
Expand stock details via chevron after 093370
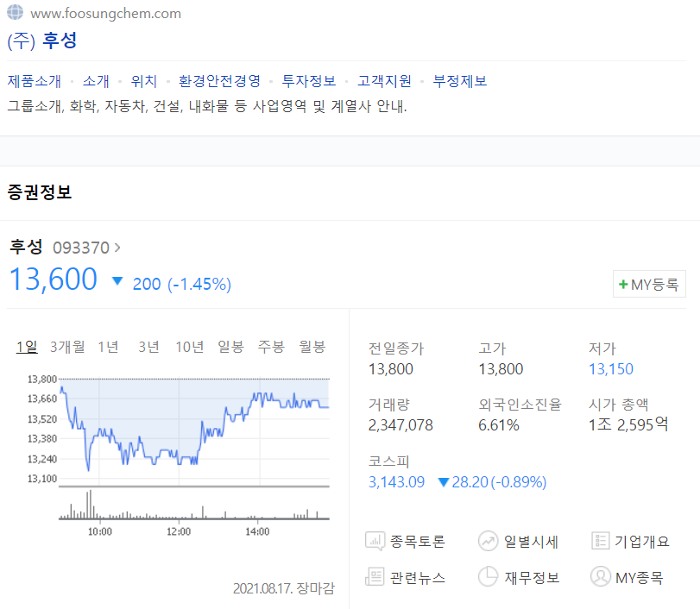pos(117,248)
